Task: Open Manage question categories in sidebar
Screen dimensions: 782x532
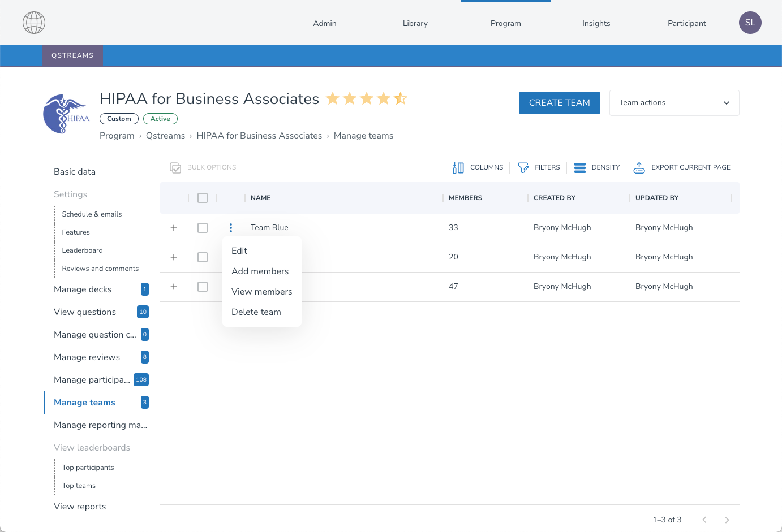Action: (95, 335)
